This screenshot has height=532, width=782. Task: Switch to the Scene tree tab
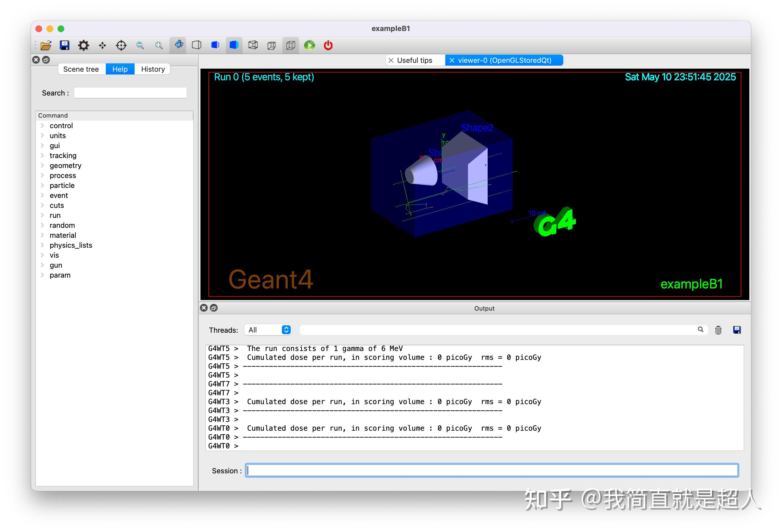pos(81,69)
